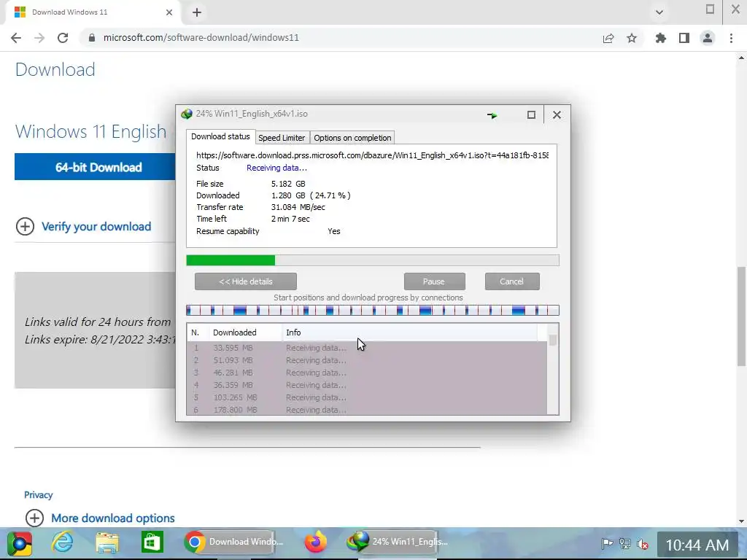The width and height of the screenshot is (747, 560).
Task: Open the Chrome profile avatar
Action: pyautogui.click(x=708, y=38)
